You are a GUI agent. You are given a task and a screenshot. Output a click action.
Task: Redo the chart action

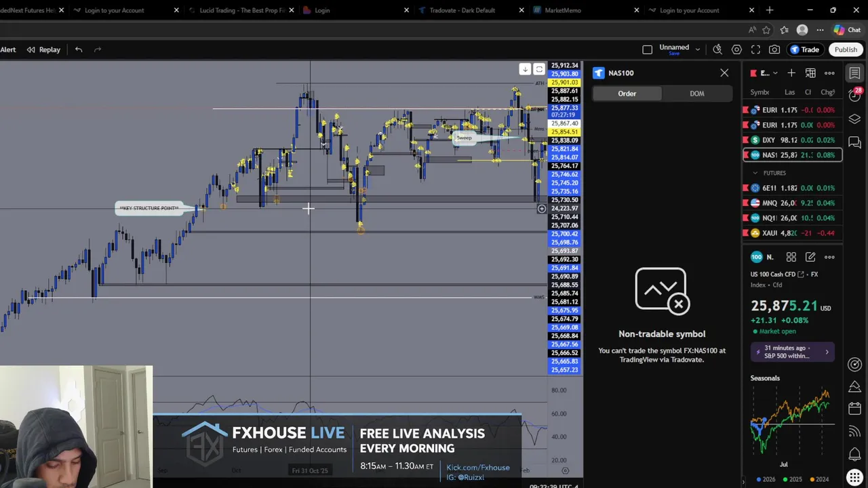point(98,49)
